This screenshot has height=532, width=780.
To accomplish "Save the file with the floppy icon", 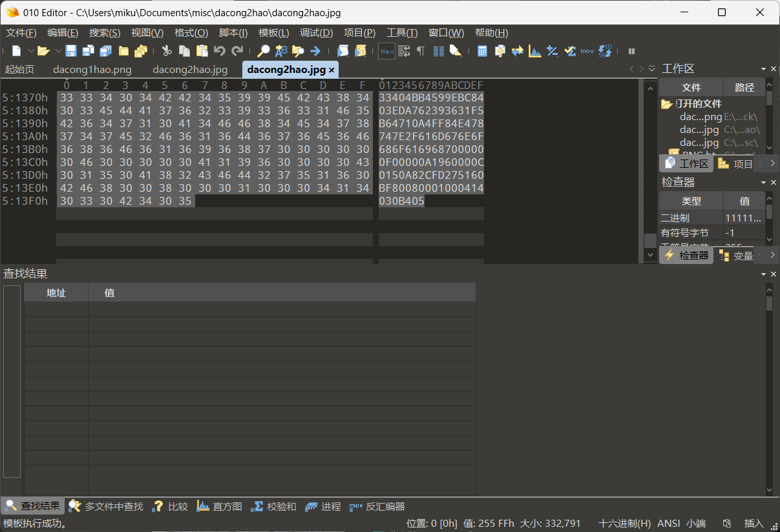I will point(71,51).
